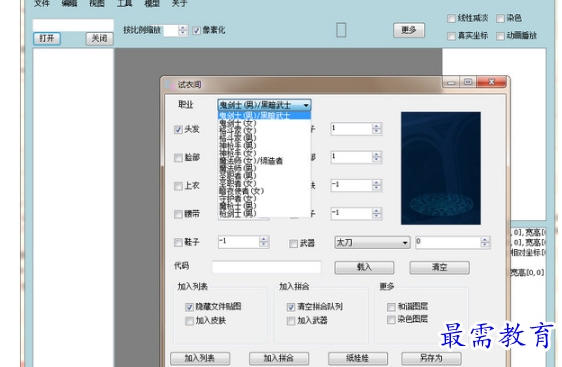Open the 模型 menu
The width and height of the screenshot is (562, 367).
click(x=152, y=4)
